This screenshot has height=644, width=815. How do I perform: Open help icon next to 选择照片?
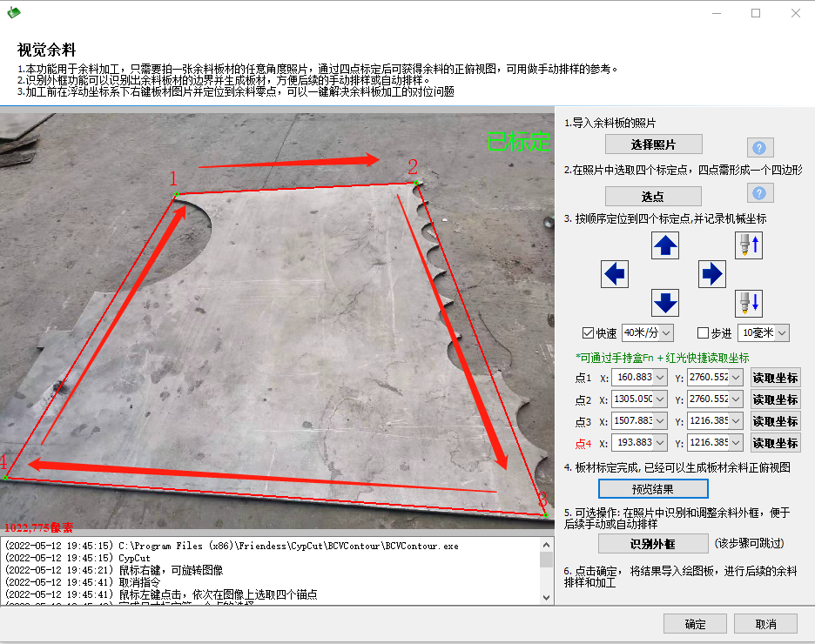coord(760,147)
